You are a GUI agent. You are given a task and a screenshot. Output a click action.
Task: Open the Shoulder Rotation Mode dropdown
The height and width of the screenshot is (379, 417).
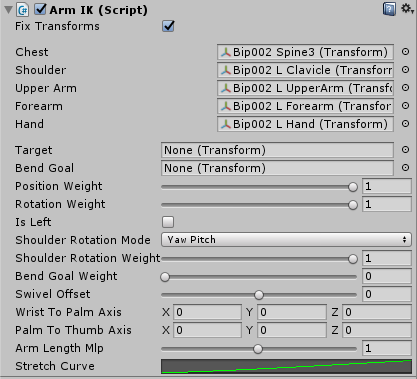tap(286, 240)
